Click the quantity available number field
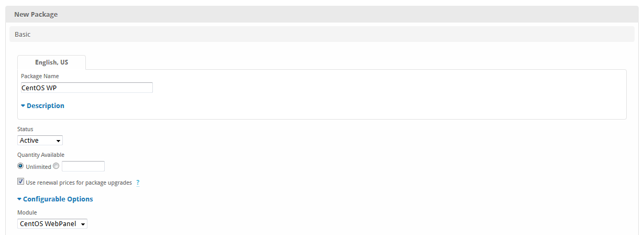The image size is (644, 235). click(x=83, y=166)
